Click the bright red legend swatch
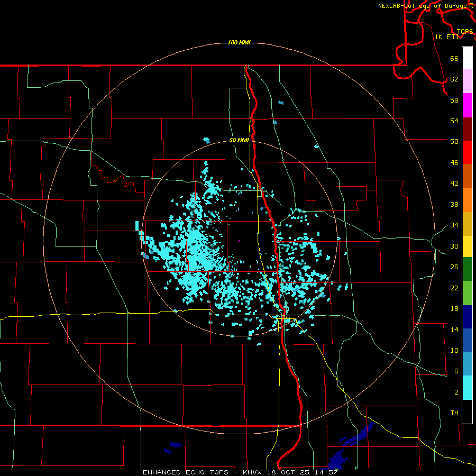The image size is (476, 476). (x=467, y=152)
